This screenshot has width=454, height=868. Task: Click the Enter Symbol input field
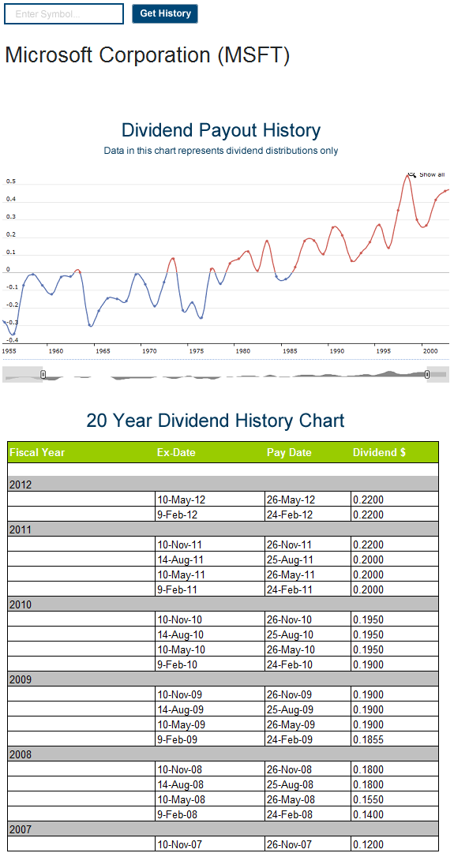tap(64, 14)
